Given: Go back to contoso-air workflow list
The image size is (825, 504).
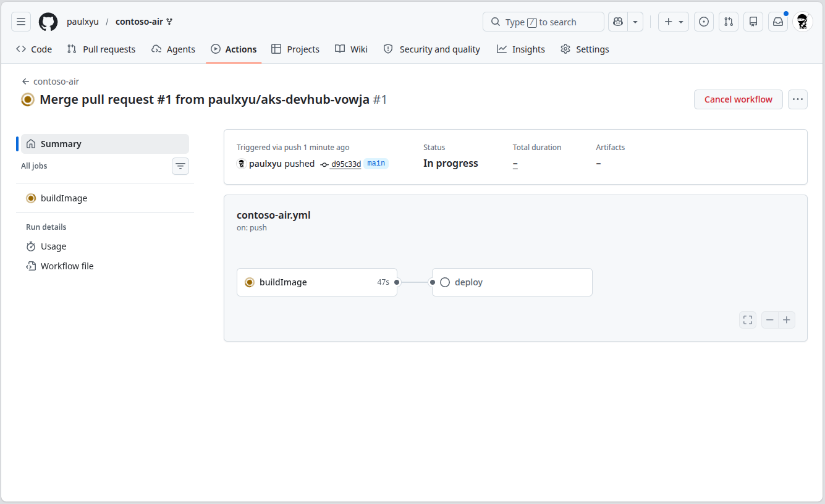Looking at the screenshot, I should 50,82.
